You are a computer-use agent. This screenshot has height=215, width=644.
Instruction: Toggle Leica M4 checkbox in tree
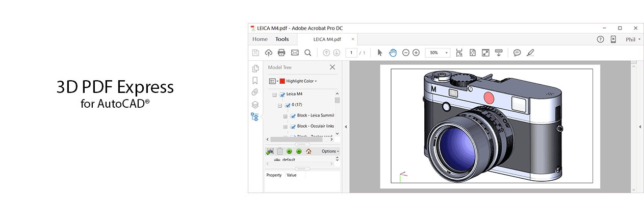282,94
